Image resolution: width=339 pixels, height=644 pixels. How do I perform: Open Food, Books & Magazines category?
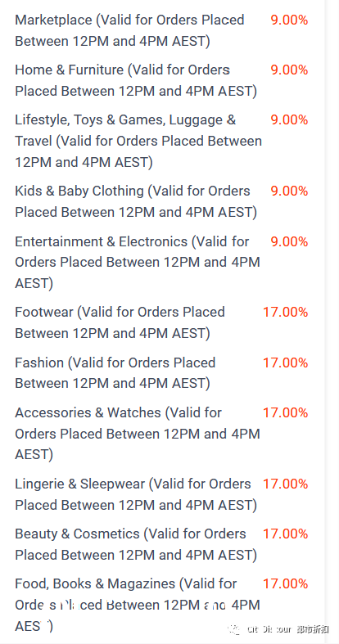tap(138, 605)
